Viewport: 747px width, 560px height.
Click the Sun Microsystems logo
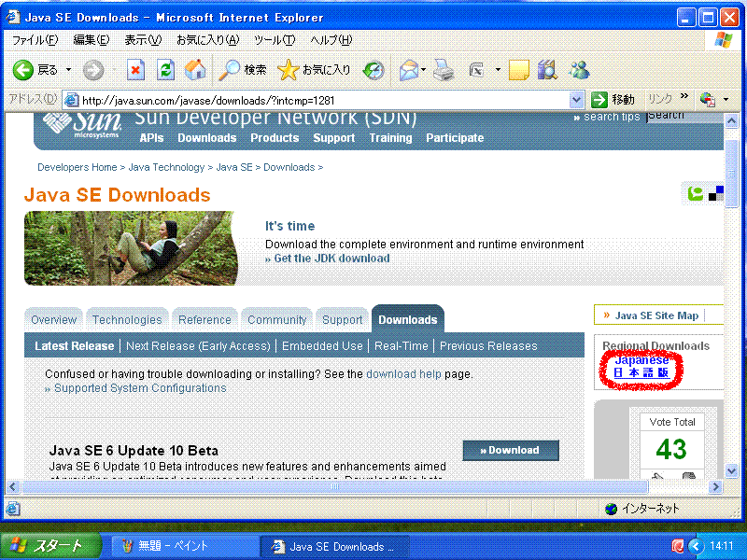(82, 125)
